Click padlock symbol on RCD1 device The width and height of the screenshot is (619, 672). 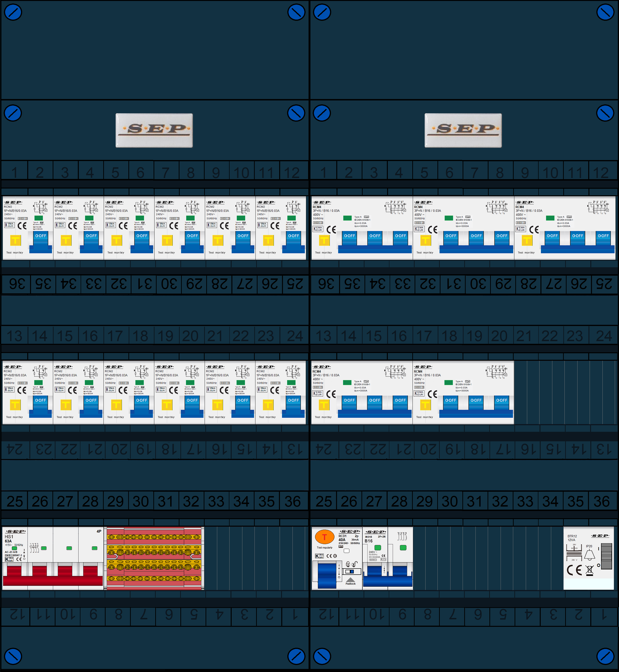click(352, 564)
